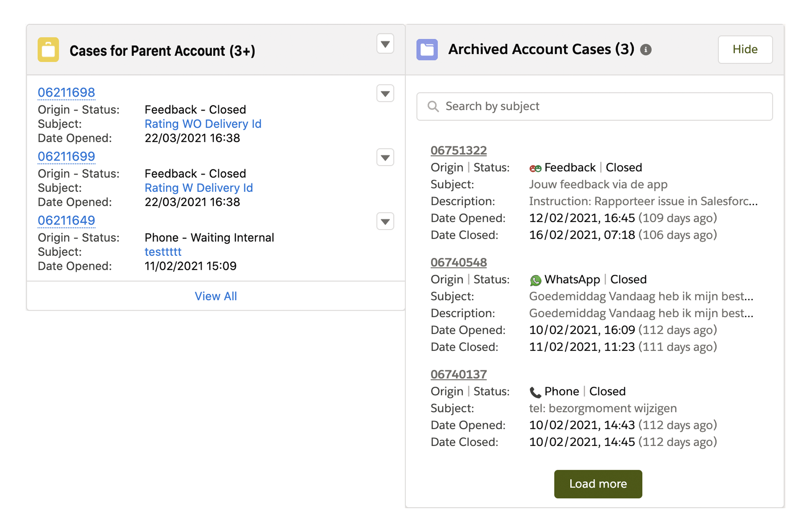The width and height of the screenshot is (811, 532).
Task: Expand actions menu for case 06211649
Action: point(385,222)
